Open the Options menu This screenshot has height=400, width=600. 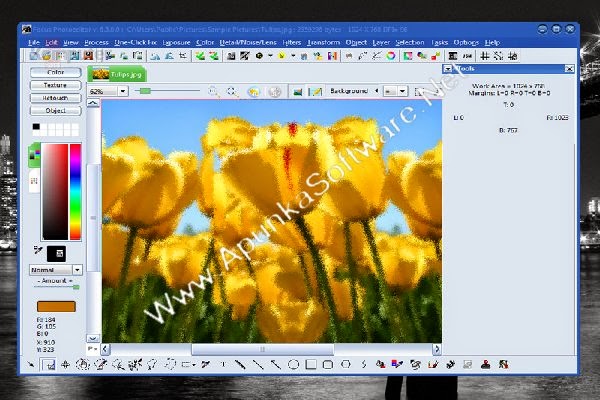[x=466, y=42]
